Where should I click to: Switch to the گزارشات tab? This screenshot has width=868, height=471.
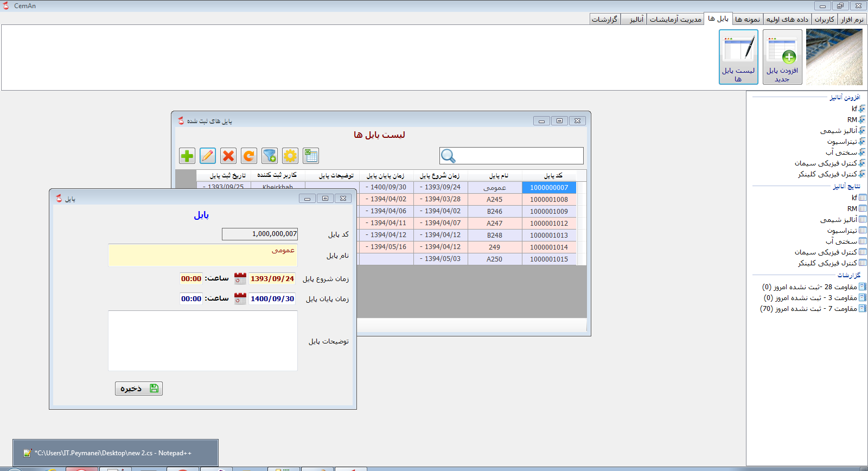coord(605,20)
